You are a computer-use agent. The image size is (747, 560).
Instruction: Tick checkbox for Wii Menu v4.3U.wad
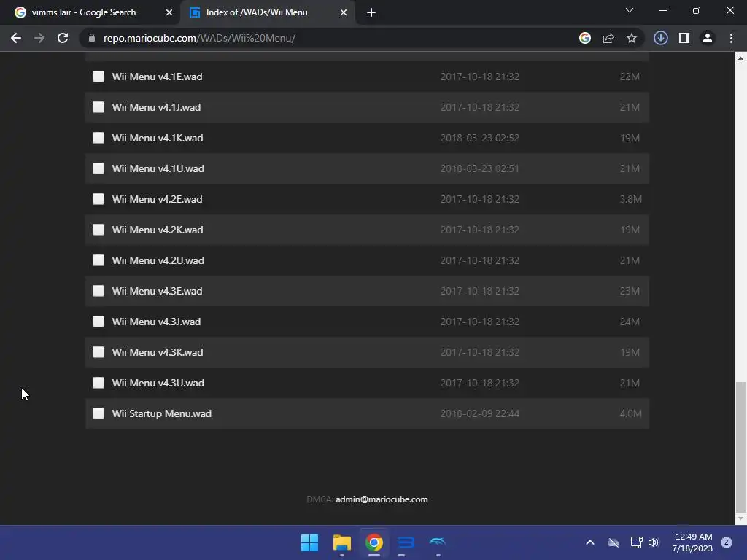coord(98,383)
